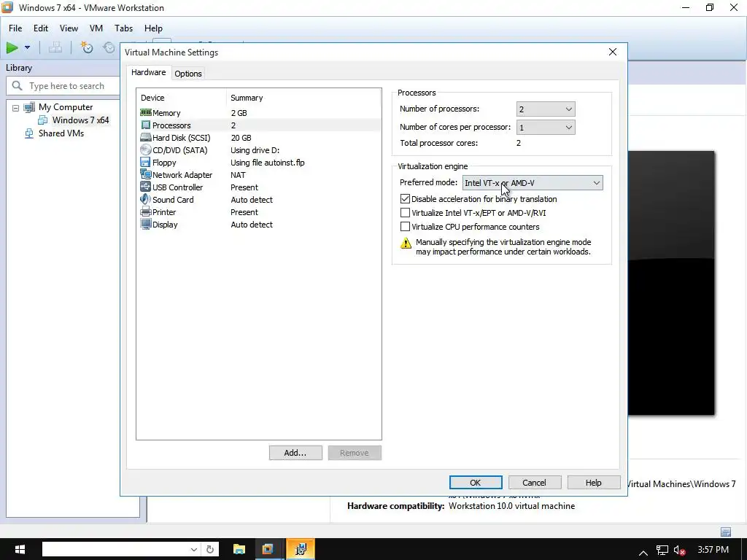747x560 pixels.
Task: Click the Windows 7 x64 VM icon
Action: click(x=43, y=120)
